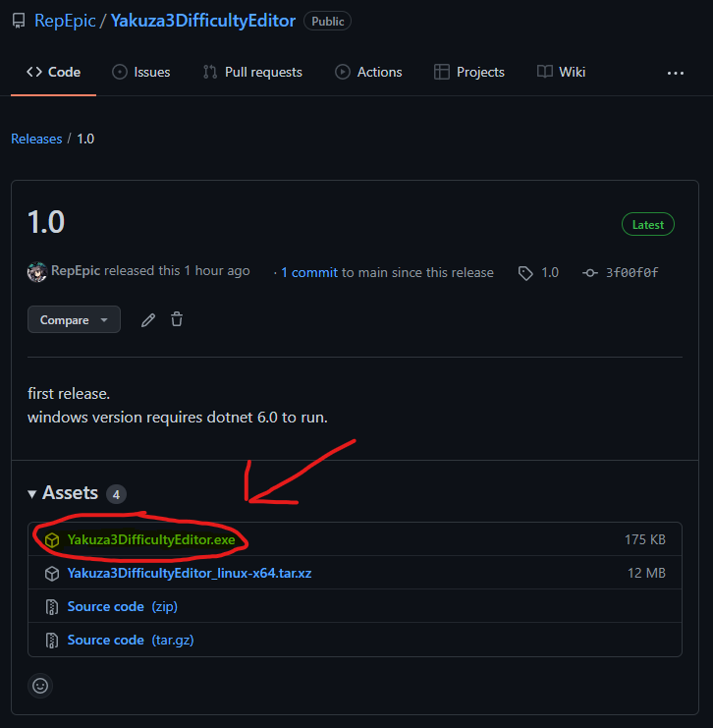Click the Public visibility badge
The width and height of the screenshot is (713, 728).
(327, 22)
